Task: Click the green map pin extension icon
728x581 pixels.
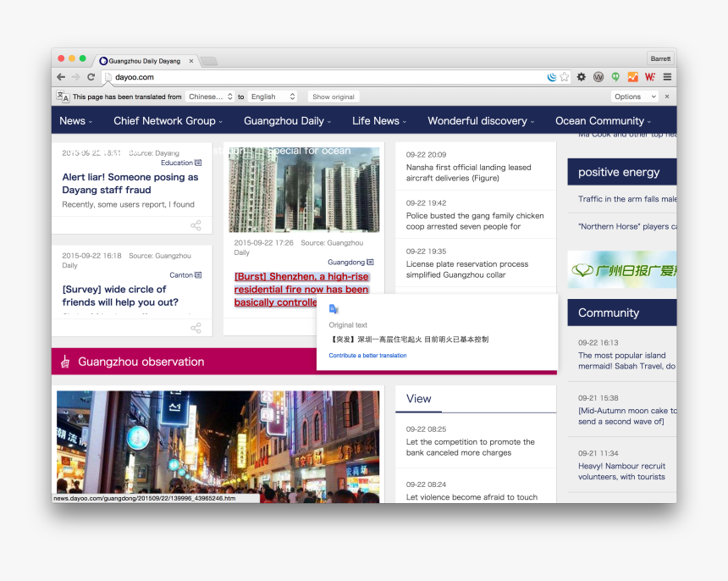Action: (615, 77)
